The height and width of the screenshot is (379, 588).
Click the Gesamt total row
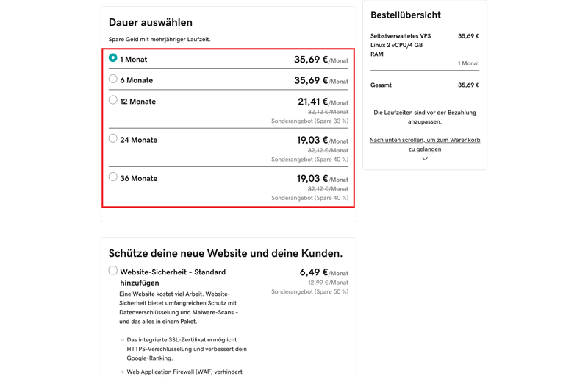(424, 85)
